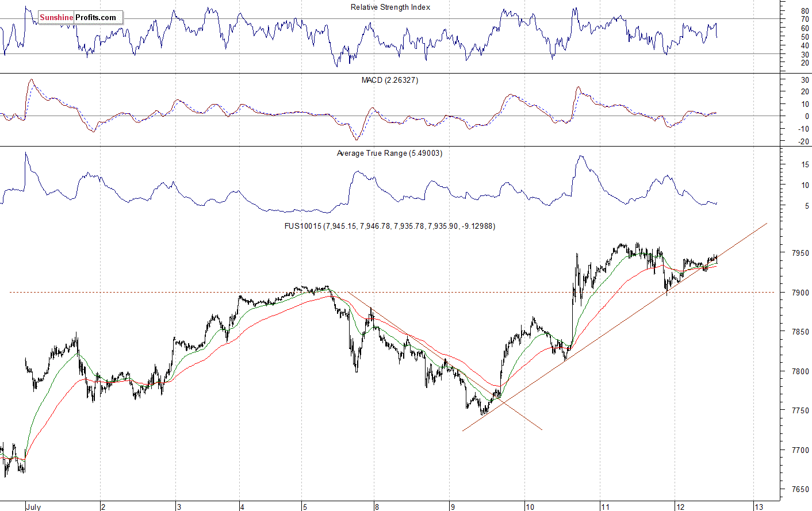Click the MACD axis value 30
Viewport: 812px width, 511px height.
pyautogui.click(x=805, y=80)
